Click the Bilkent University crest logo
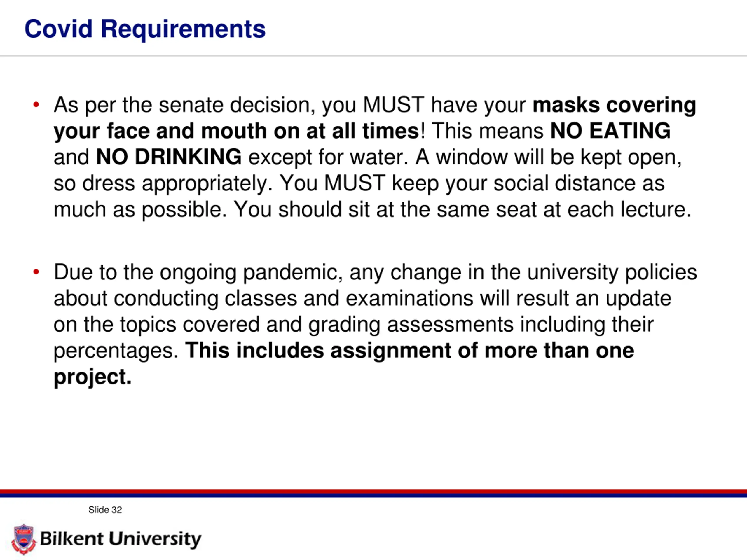This screenshot has height=560, width=747. pos(23,539)
